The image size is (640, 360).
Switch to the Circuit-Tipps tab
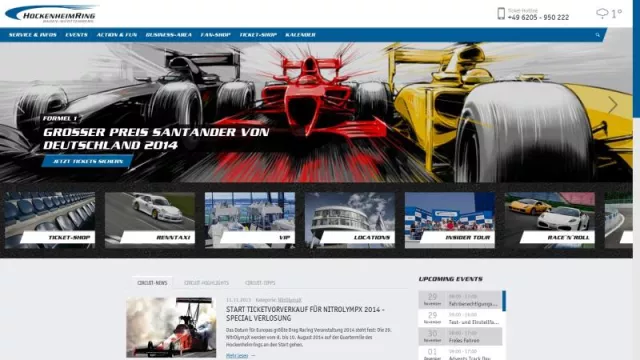pyautogui.click(x=260, y=282)
